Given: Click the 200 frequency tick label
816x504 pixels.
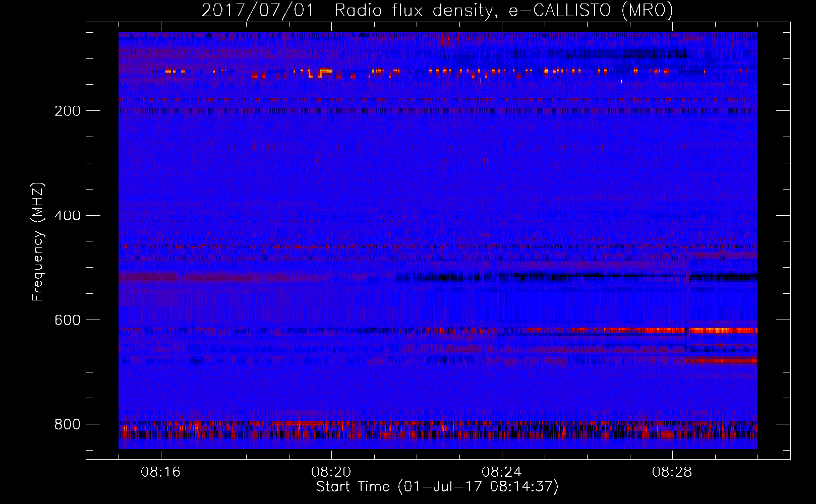Looking at the screenshot, I should pos(68,111).
